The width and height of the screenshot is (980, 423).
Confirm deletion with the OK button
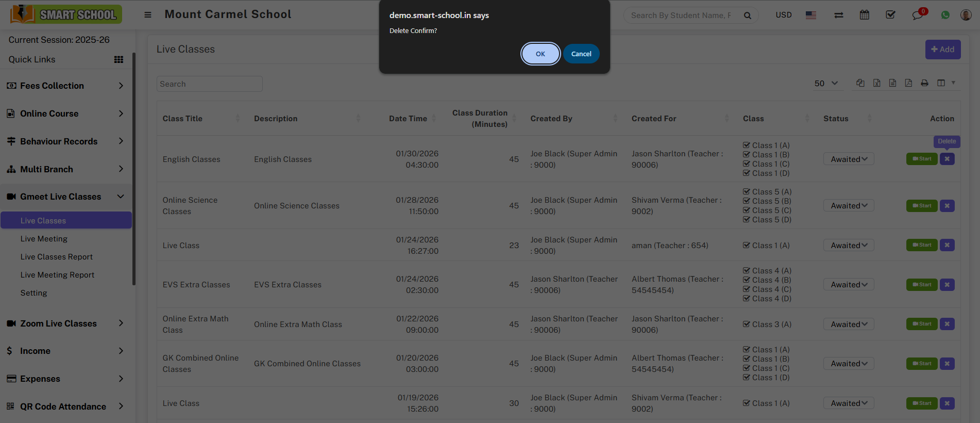[x=540, y=54]
